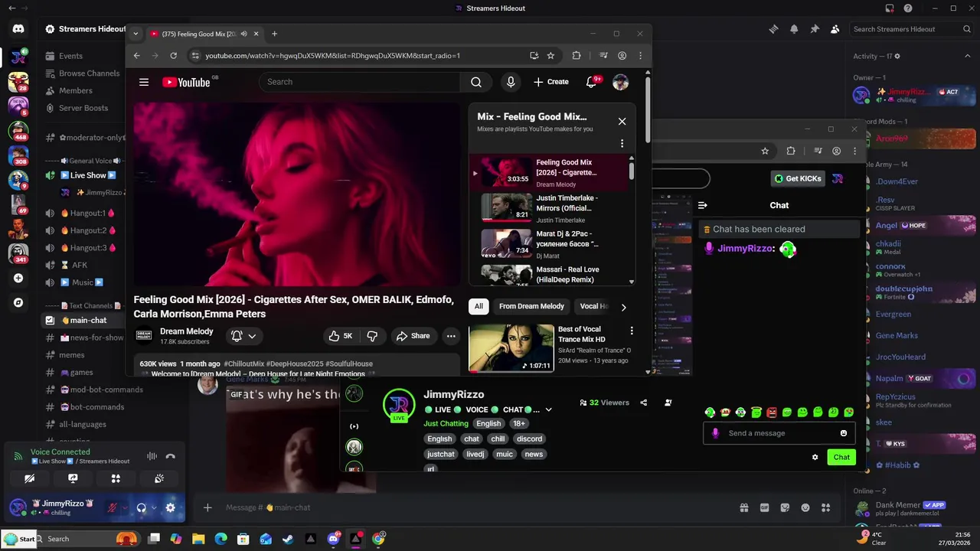Click the green Chat send button
The width and height of the screenshot is (980, 551).
click(841, 458)
